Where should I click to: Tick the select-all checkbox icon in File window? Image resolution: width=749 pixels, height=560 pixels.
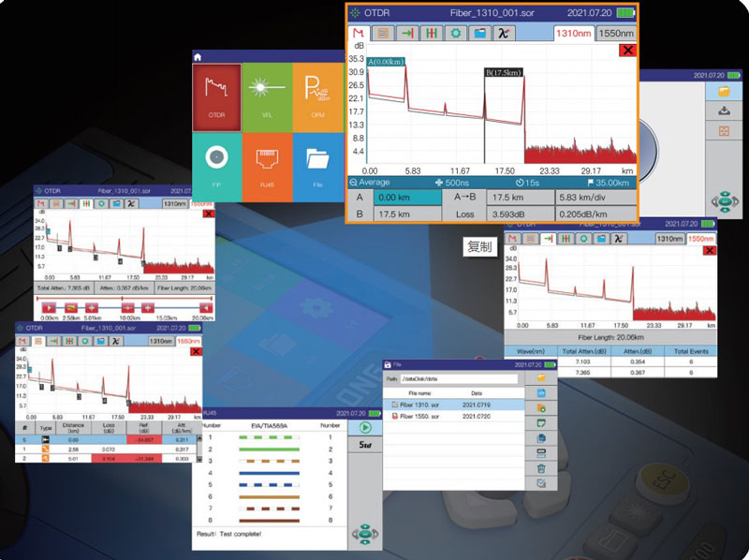click(x=540, y=483)
